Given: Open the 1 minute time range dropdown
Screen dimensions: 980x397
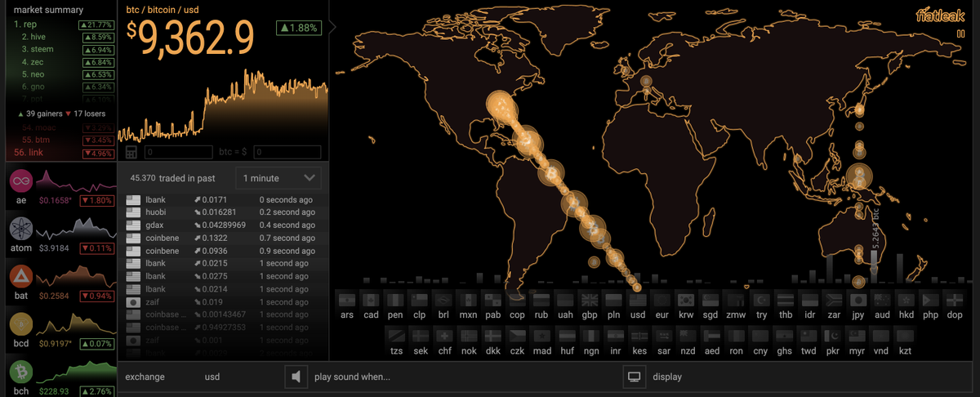Looking at the screenshot, I should pos(278,178).
